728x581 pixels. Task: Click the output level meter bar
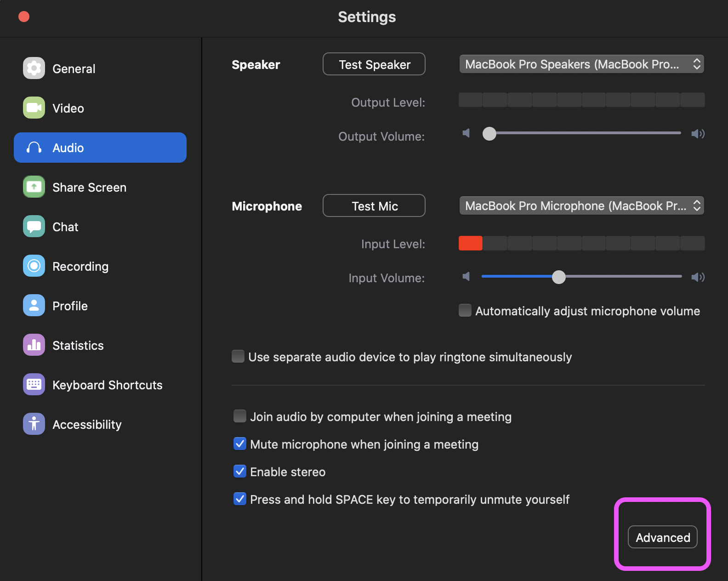click(x=582, y=100)
